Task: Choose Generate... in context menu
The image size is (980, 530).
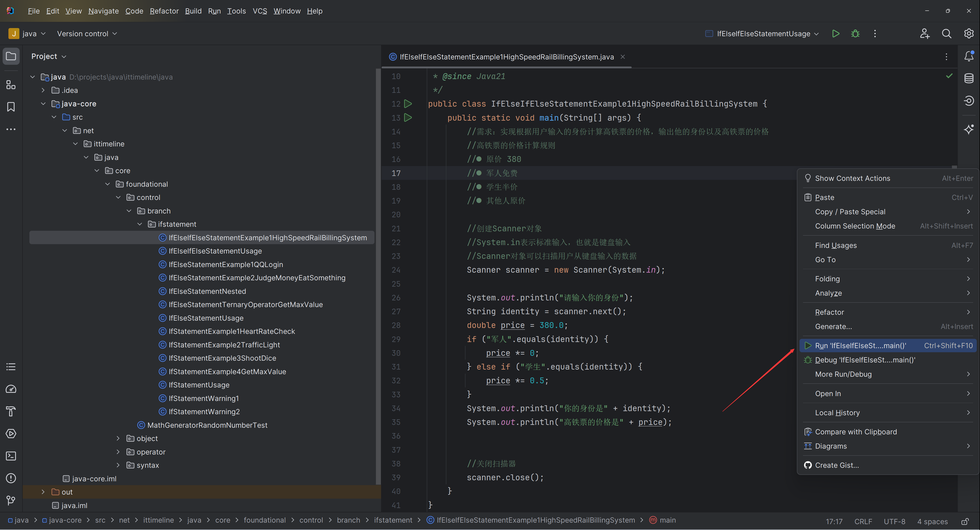Action: 888,326
